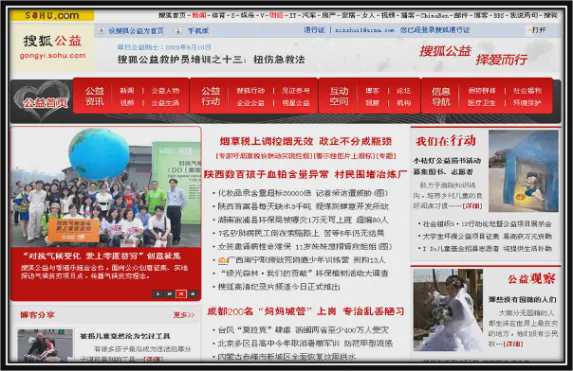Image resolution: width=573 pixels, height=371 pixels.
Task: Select the last slideshow indicator box
Action: 193,294
